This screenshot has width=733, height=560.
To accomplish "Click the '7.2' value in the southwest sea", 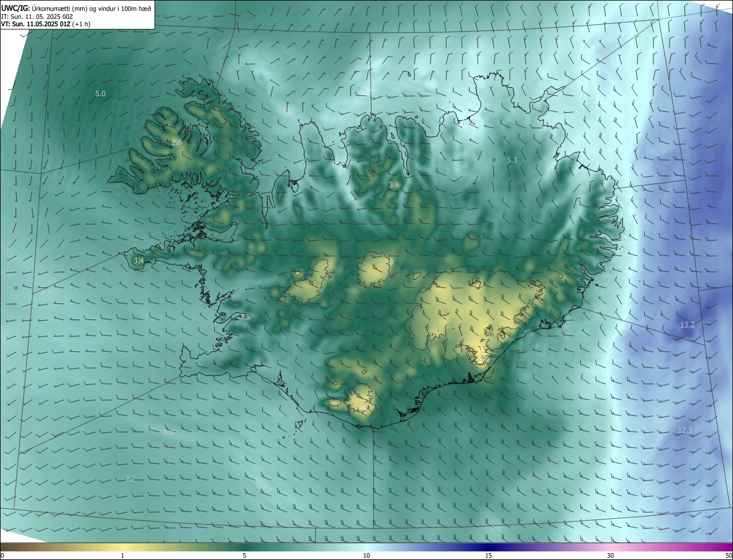I will (x=130, y=479).
